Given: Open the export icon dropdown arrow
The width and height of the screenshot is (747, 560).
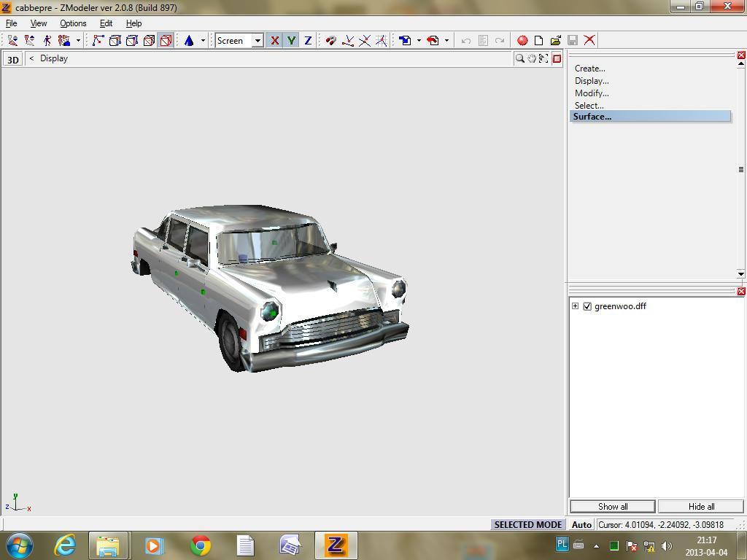Looking at the screenshot, I should tap(446, 41).
